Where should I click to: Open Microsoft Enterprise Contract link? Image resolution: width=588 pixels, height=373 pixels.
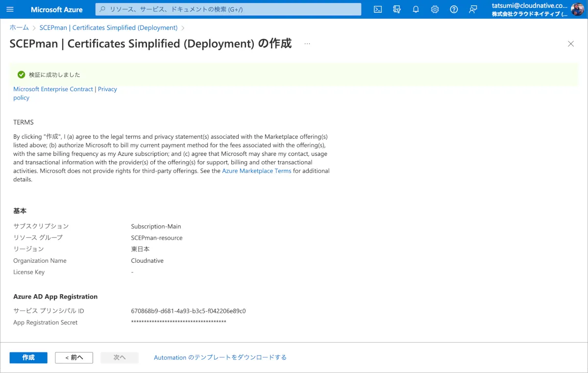(53, 89)
